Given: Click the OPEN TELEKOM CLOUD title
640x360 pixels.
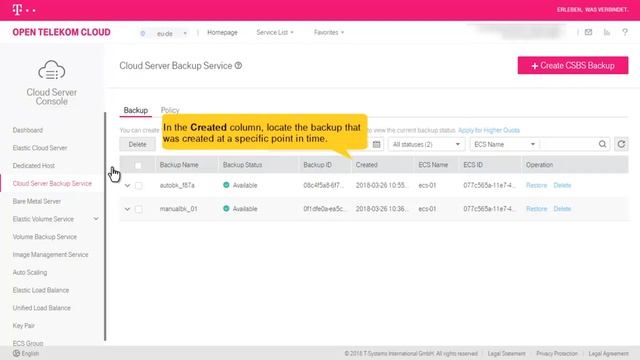Looking at the screenshot, I should pyautogui.click(x=61, y=32).
